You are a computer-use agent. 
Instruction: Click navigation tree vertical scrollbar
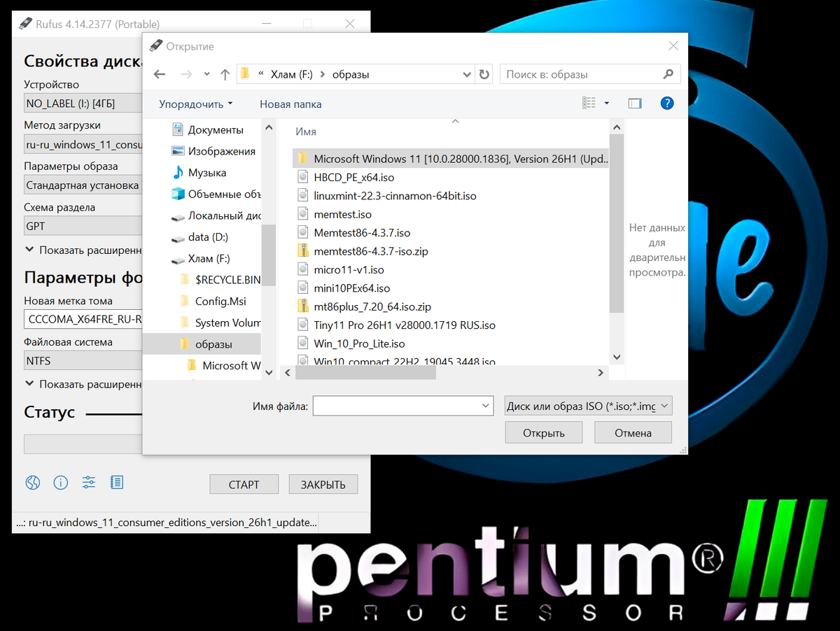[268, 254]
